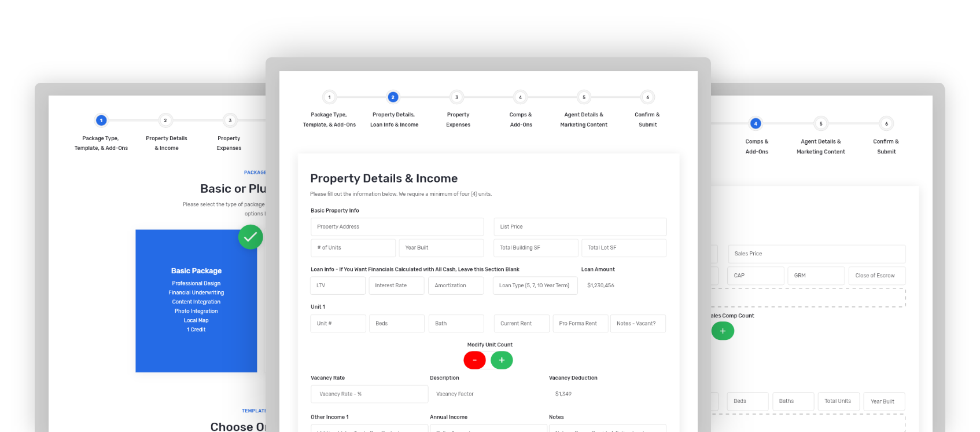Click the GRM field in right window
Viewport: 980px width, 432px height.
(x=816, y=276)
